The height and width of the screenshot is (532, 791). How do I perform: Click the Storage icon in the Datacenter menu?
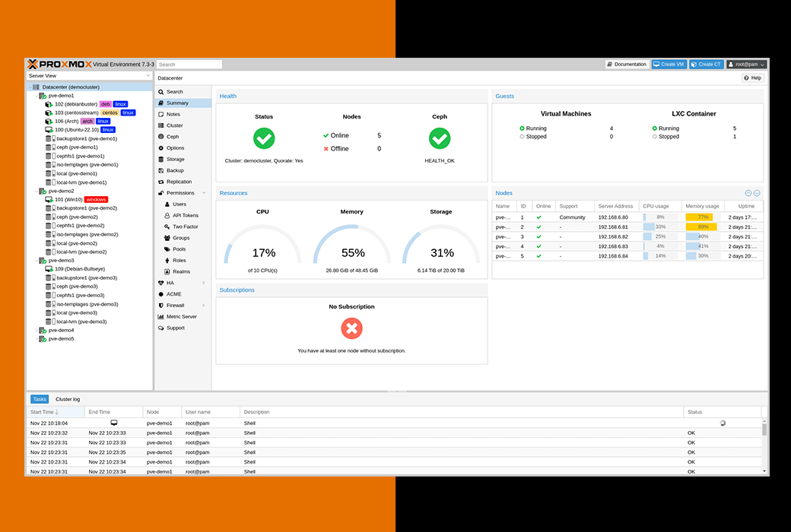pos(161,160)
